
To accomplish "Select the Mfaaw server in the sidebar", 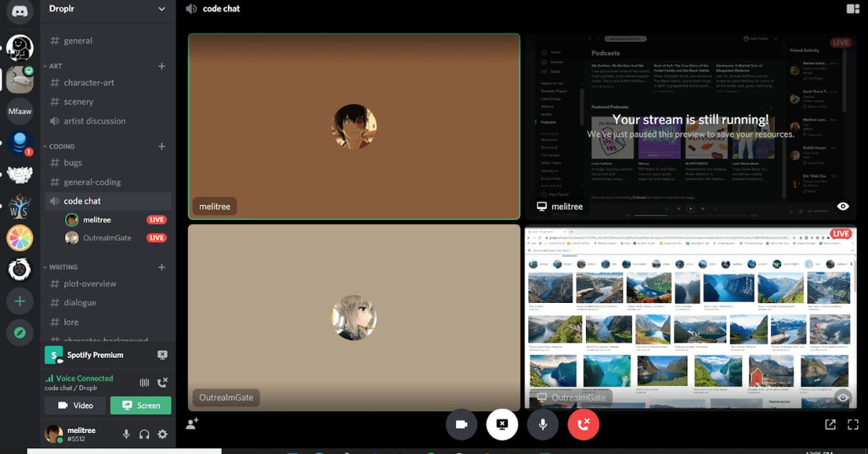I will coord(19,112).
